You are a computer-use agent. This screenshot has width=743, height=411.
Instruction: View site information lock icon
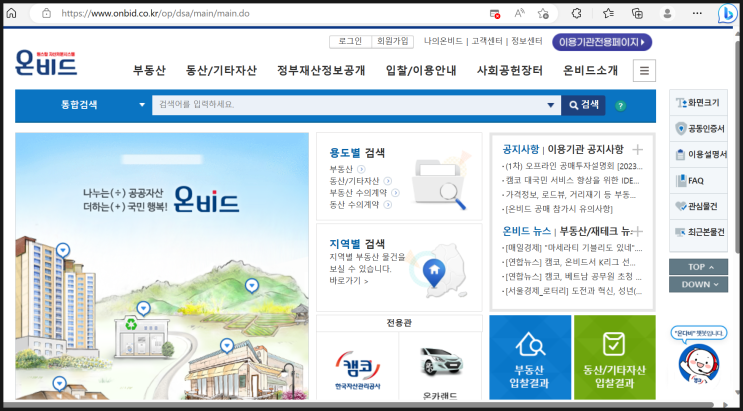tap(46, 13)
